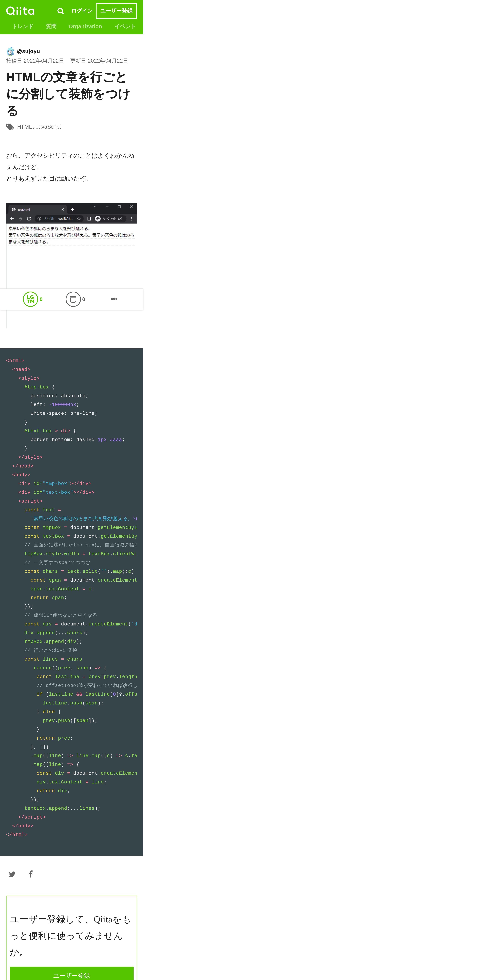The image size is (490, 980).
Task: Click the 投稿日 2022年04月22日 text
Action: (35, 61)
